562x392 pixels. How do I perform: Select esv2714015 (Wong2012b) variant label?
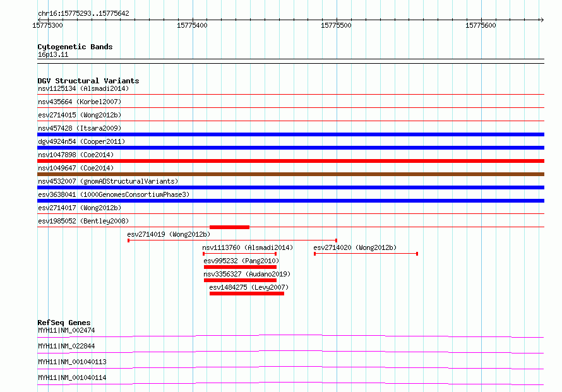point(80,115)
